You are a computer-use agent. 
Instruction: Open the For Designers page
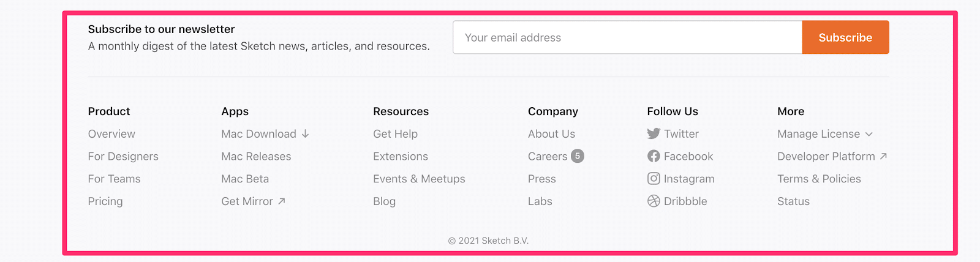tap(123, 156)
